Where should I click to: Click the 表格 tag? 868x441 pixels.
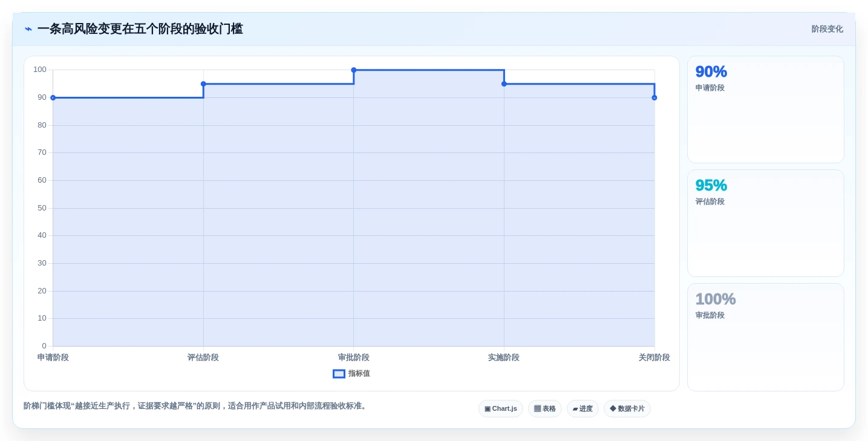point(544,409)
